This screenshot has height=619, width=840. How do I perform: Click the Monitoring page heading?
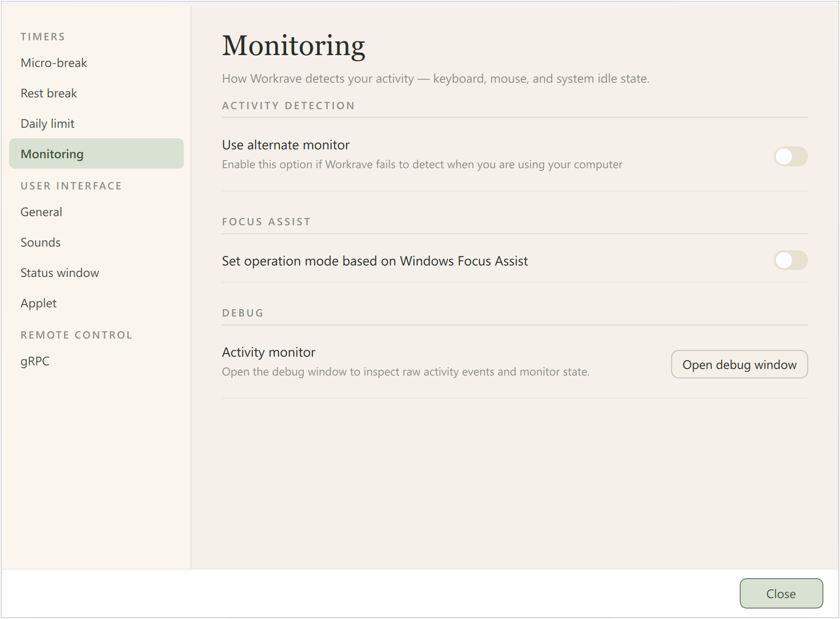pos(294,46)
